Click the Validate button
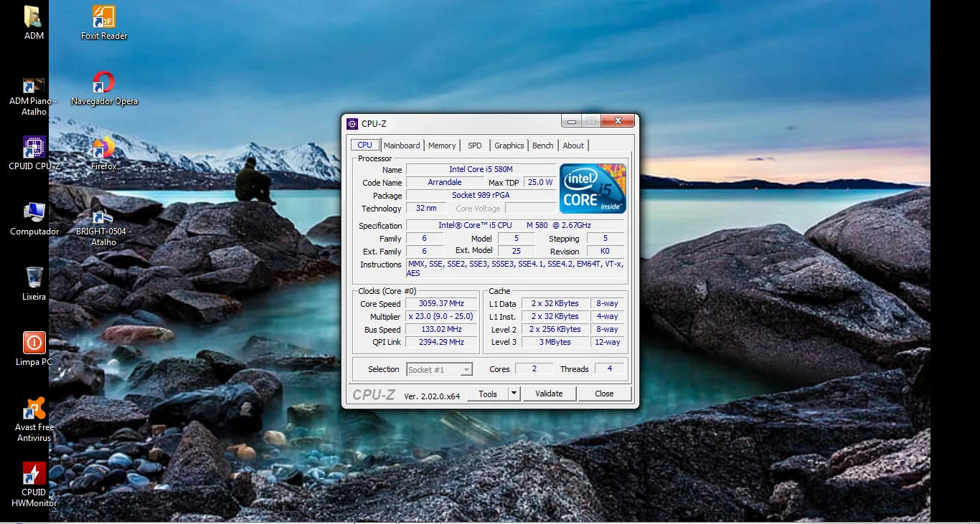The image size is (980, 524). click(x=549, y=394)
